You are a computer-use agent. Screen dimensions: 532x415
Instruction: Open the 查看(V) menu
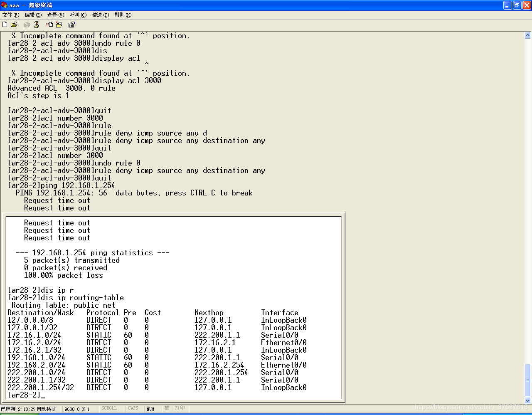[56, 15]
